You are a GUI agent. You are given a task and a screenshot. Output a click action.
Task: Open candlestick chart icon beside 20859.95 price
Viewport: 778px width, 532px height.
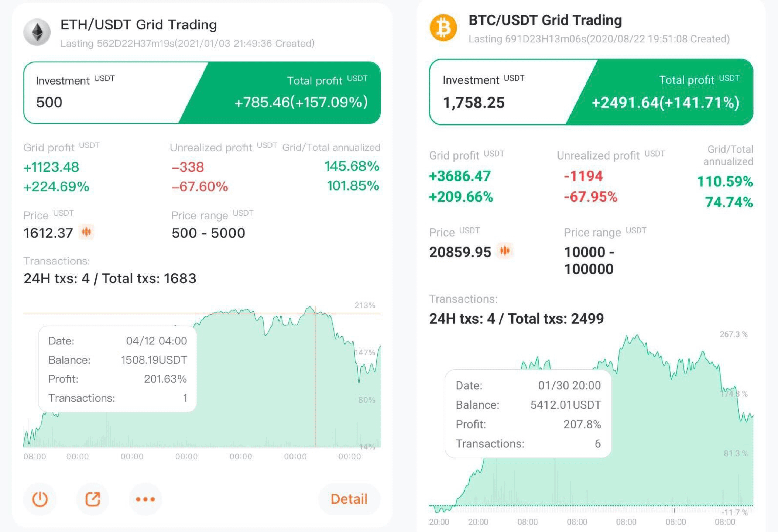(x=505, y=250)
